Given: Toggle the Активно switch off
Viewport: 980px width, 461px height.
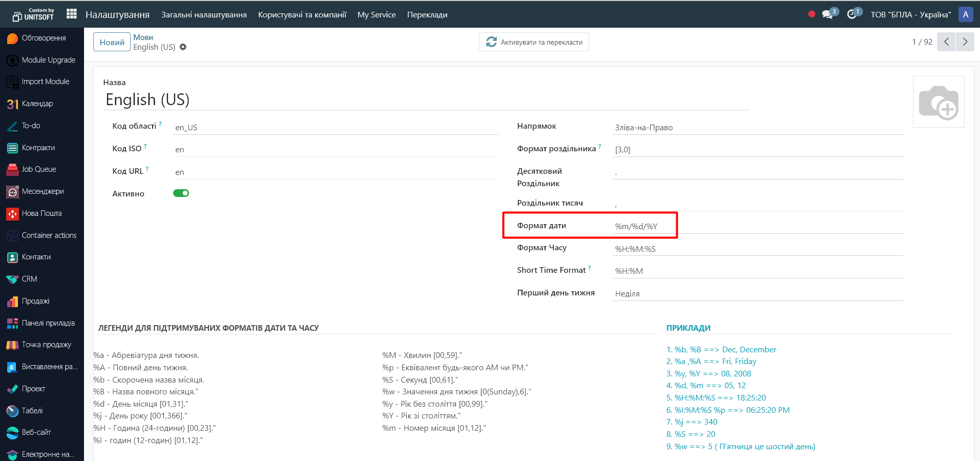Looking at the screenshot, I should (181, 193).
